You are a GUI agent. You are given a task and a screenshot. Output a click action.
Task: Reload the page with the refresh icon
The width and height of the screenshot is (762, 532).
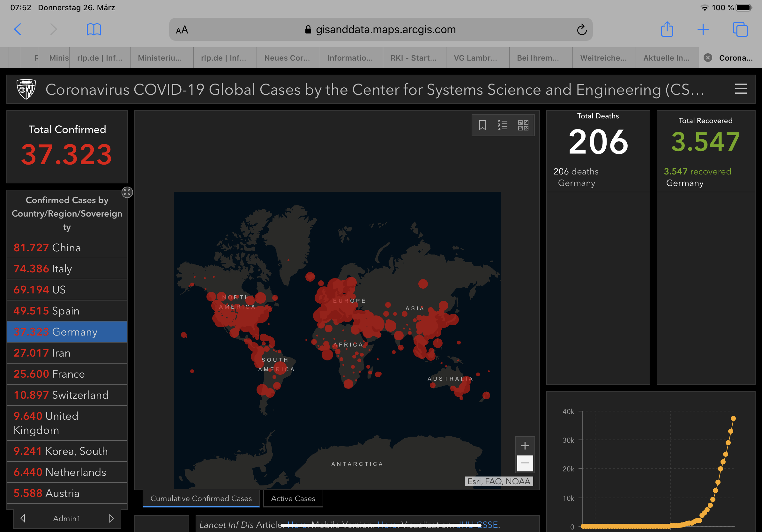581,30
